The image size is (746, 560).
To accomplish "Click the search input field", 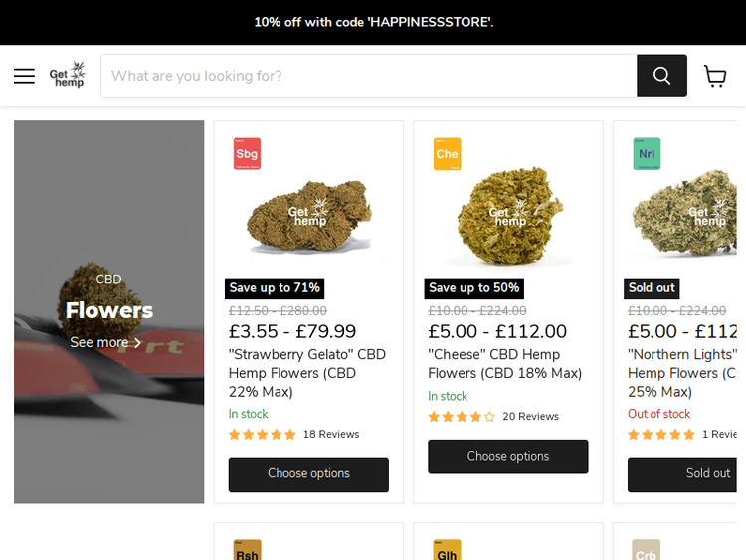I will click(369, 76).
